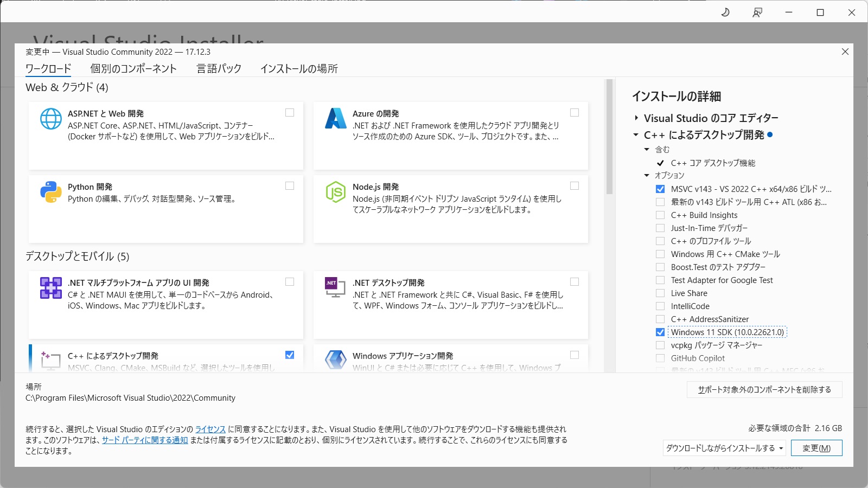Check the Live Share option
Image resolution: width=868 pixels, height=488 pixels.
tap(660, 293)
